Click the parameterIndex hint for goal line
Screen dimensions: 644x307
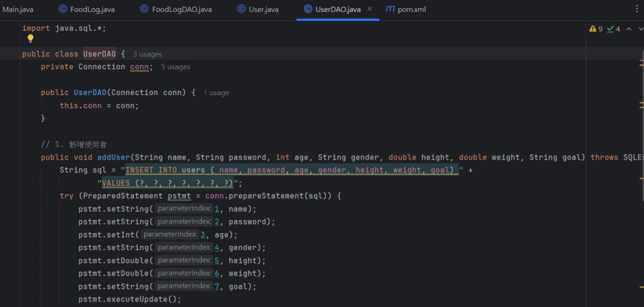(x=184, y=286)
